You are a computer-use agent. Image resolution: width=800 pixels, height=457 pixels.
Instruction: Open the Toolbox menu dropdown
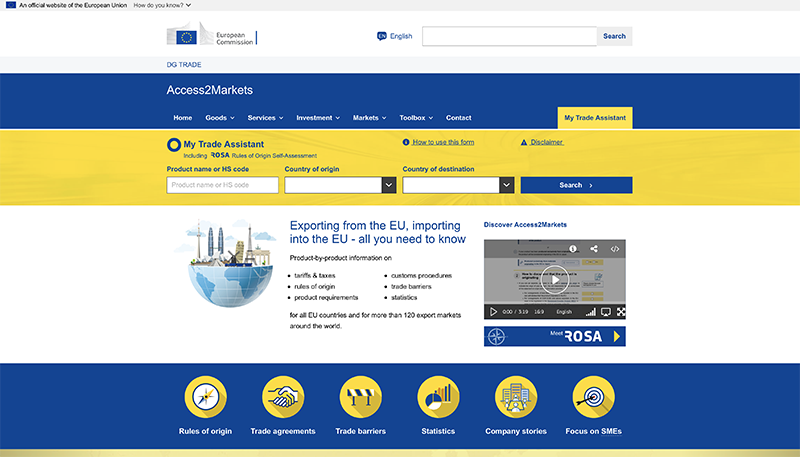416,118
